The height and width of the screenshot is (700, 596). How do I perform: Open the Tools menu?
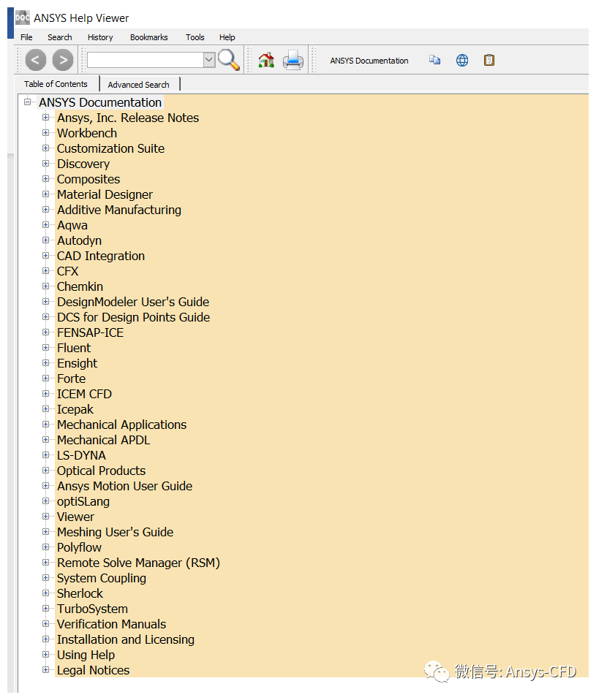coord(195,37)
